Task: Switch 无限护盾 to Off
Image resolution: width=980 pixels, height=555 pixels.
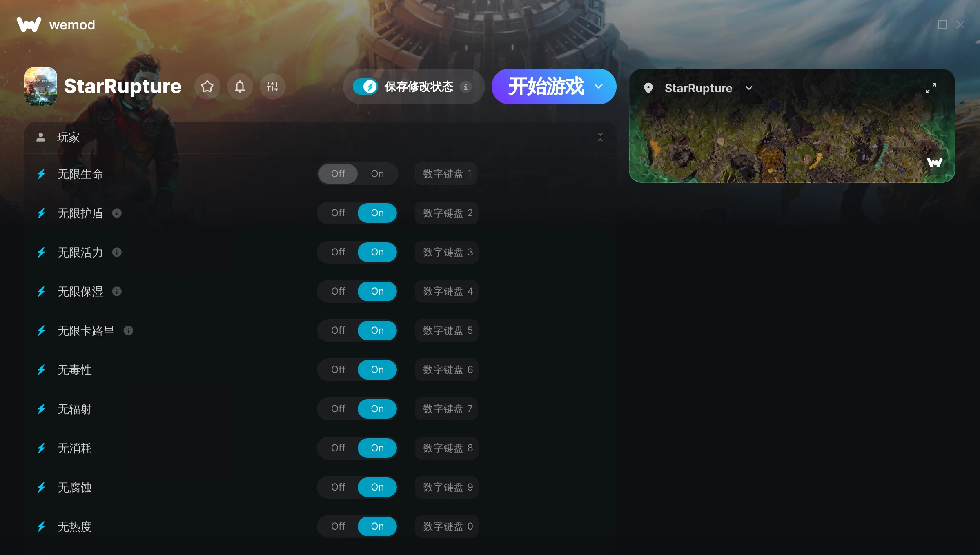Action: click(x=338, y=213)
